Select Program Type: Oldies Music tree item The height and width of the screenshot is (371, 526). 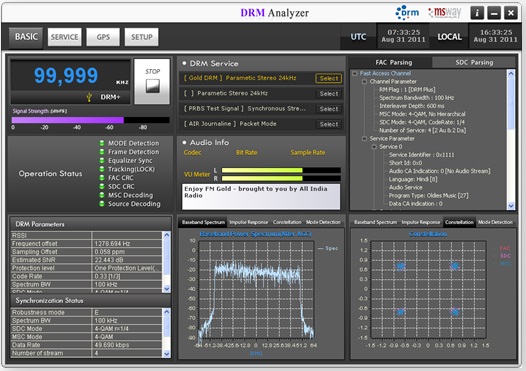[428, 196]
